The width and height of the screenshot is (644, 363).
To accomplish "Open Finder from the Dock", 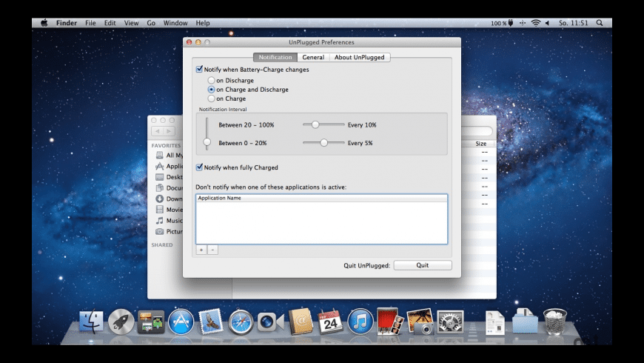I will 91,322.
